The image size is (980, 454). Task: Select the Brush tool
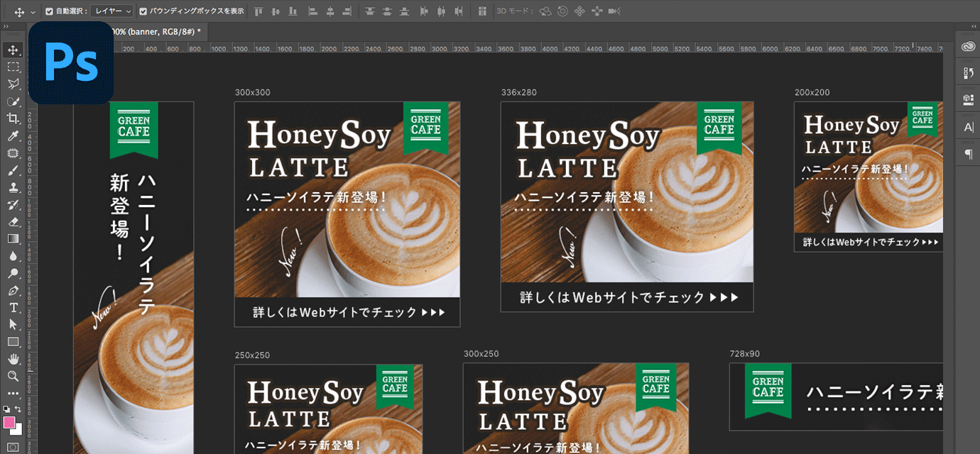(13, 170)
